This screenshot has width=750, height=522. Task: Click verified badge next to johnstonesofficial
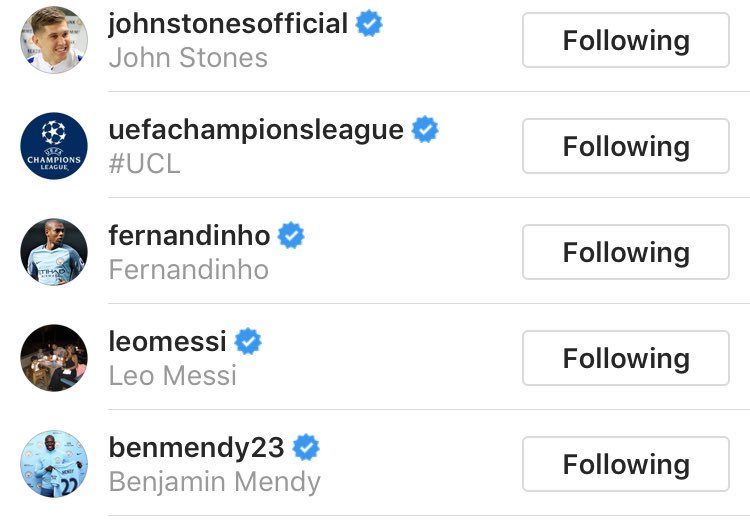(369, 24)
